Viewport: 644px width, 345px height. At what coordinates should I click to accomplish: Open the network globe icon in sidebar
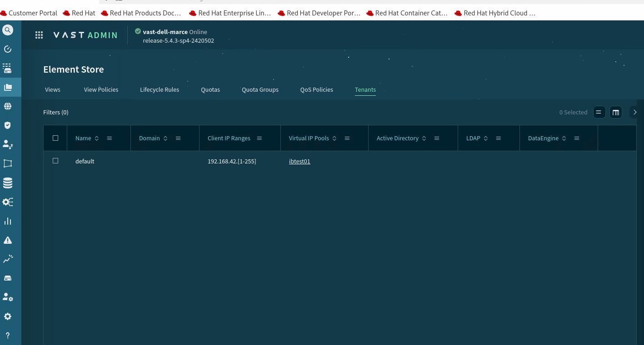click(8, 106)
